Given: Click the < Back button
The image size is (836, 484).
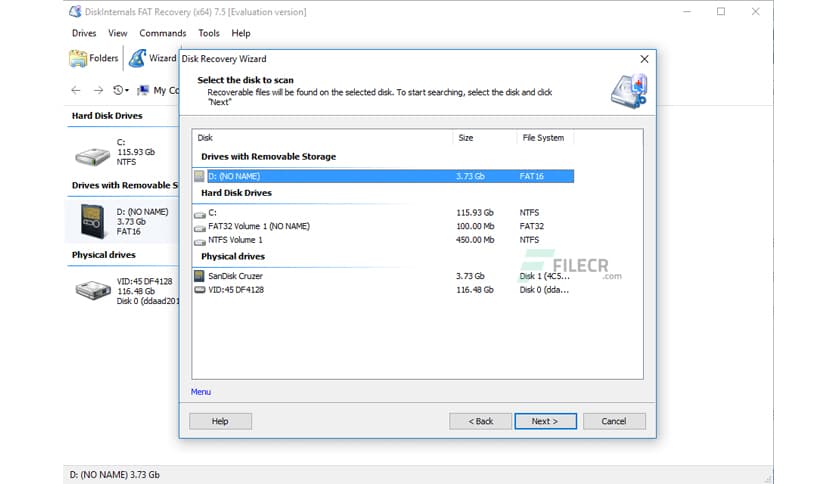Looking at the screenshot, I should (x=480, y=421).
